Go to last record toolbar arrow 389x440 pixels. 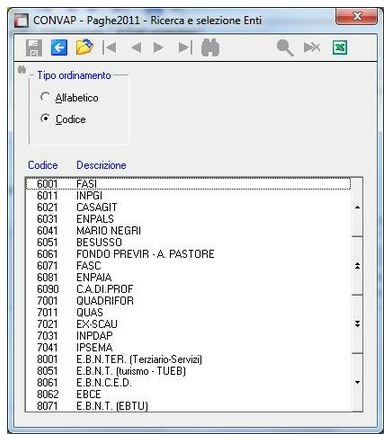[x=185, y=48]
